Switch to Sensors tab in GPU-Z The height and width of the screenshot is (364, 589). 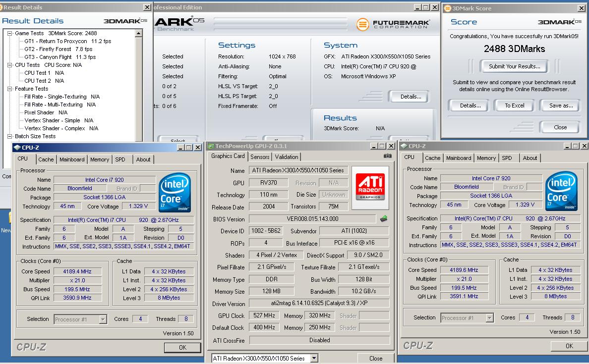coord(260,157)
